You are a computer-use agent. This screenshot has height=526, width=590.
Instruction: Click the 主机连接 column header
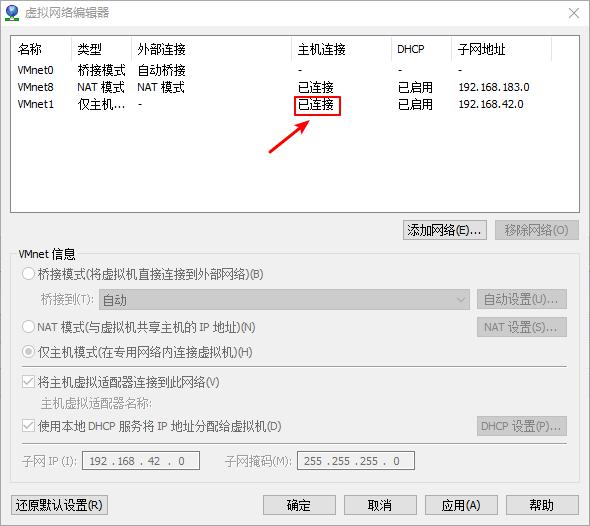point(341,49)
